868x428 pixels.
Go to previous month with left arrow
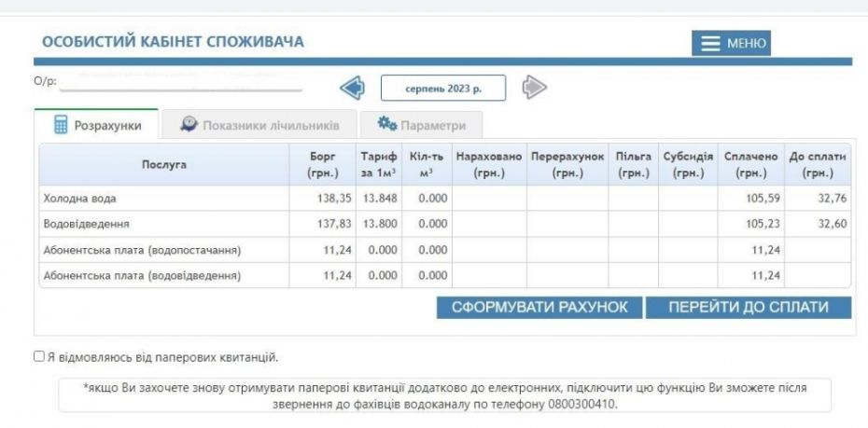click(x=352, y=88)
